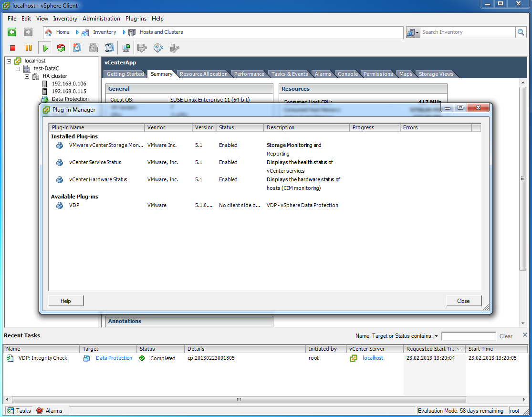Select host 192.168.0.106 in tree
Image resolution: width=532 pixels, height=417 pixels.
tap(69, 84)
